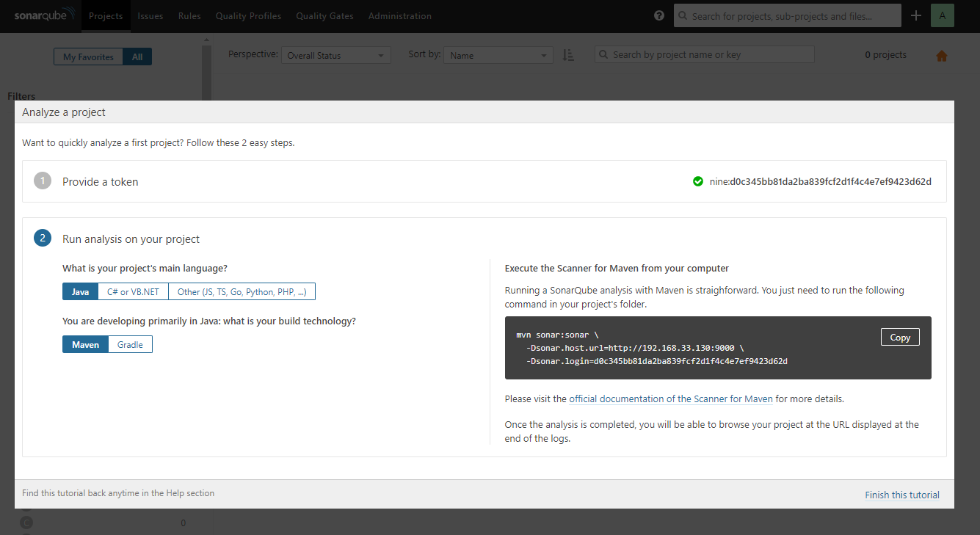Screen dimensions: 980x535
Task: Go to the Projects menu
Action: point(106,15)
